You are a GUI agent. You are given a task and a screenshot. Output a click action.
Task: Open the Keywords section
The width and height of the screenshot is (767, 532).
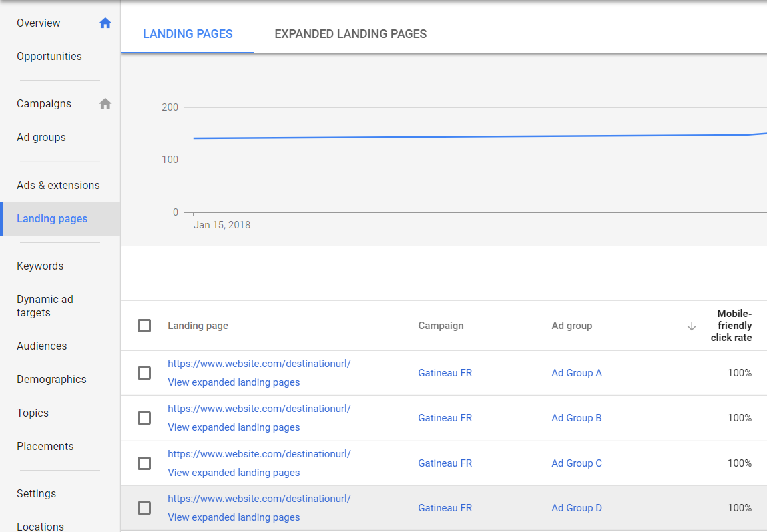40,266
